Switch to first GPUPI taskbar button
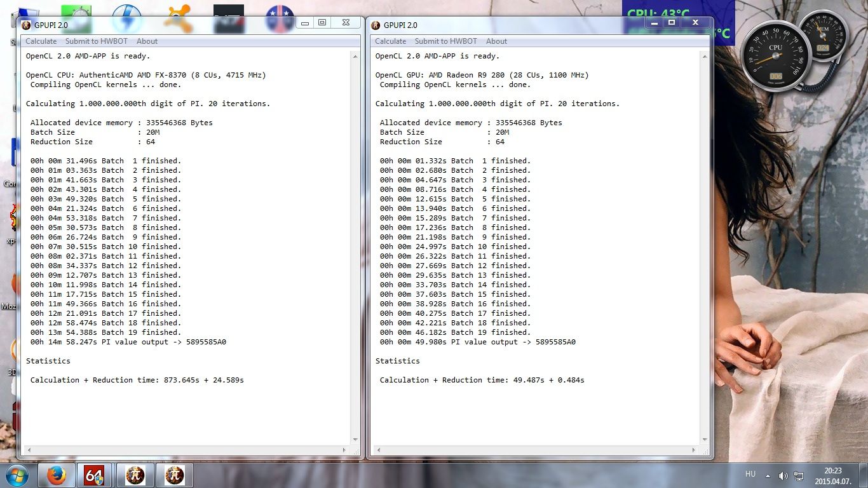868x488 pixels. pos(135,475)
